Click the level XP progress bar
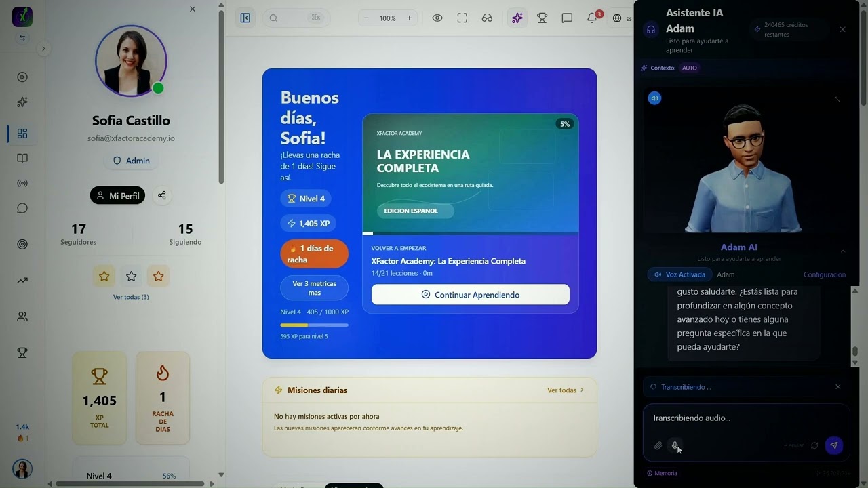The height and width of the screenshot is (488, 868). 315,325
